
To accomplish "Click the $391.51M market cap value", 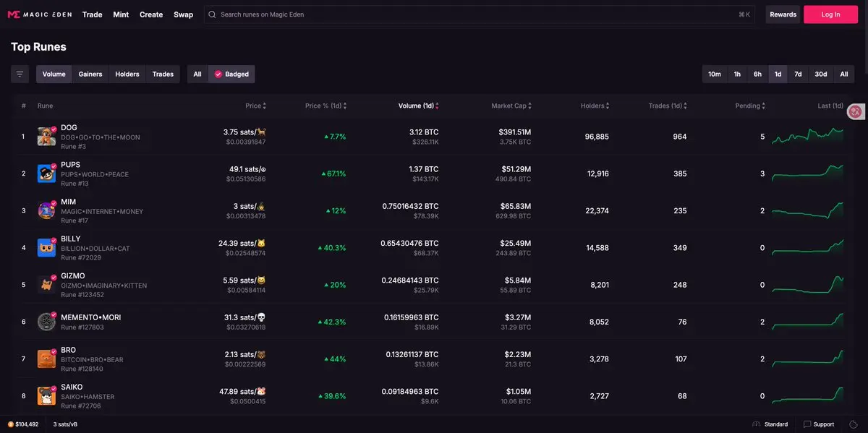I will (x=514, y=132).
